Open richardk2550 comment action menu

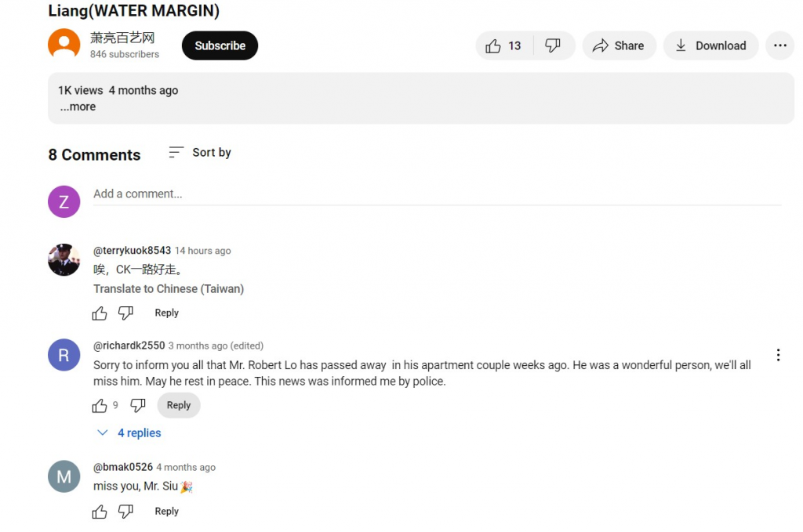tap(778, 355)
